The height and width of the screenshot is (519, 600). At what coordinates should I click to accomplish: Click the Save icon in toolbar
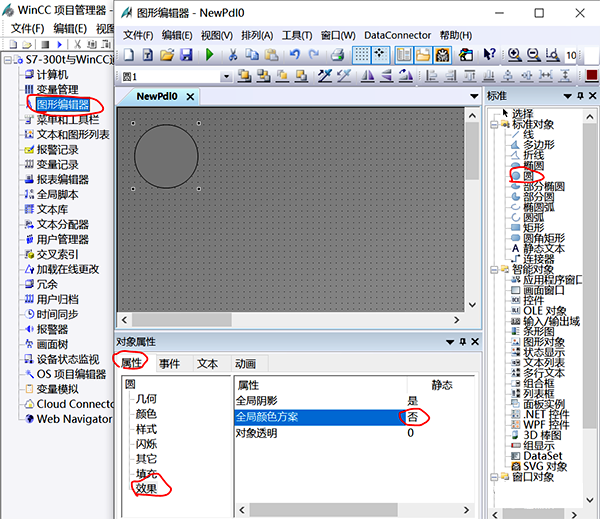coord(185,55)
